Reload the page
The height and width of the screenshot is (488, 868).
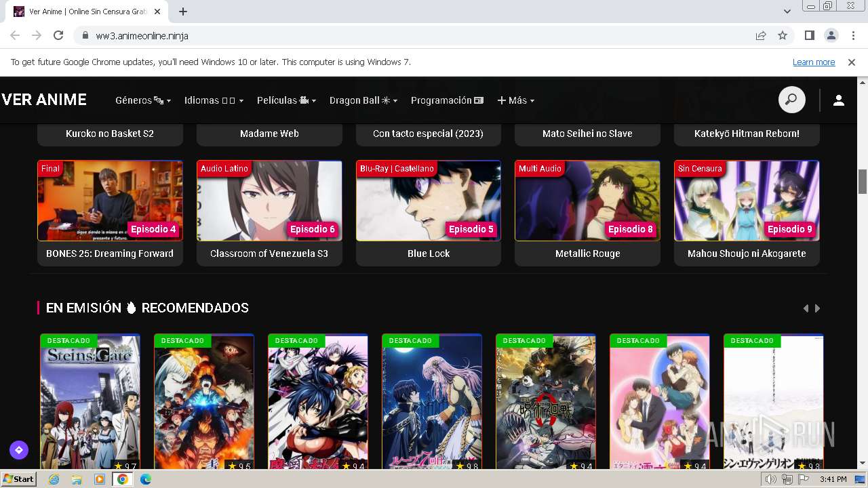[58, 35]
